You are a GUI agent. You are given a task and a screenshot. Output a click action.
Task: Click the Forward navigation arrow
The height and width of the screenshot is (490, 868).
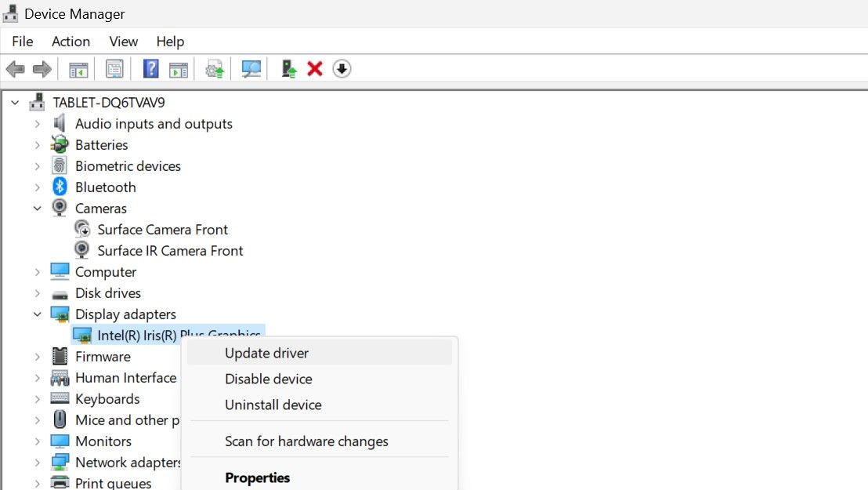point(42,68)
